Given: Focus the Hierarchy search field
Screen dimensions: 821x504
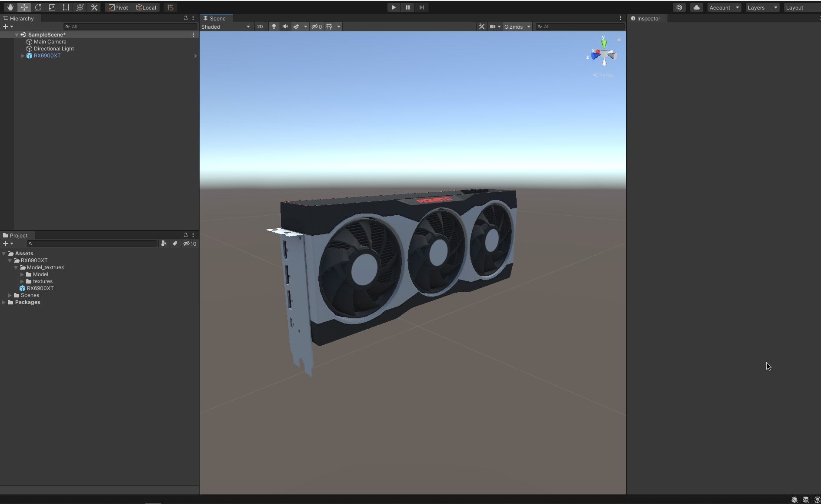Looking at the screenshot, I should click(130, 27).
